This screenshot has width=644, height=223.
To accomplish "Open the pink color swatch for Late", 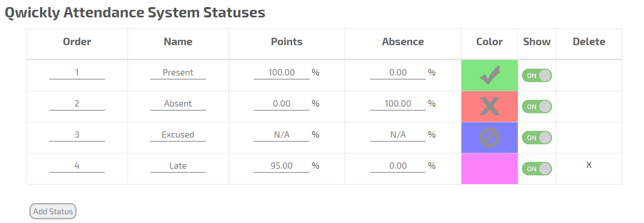I will pyautogui.click(x=489, y=169).
